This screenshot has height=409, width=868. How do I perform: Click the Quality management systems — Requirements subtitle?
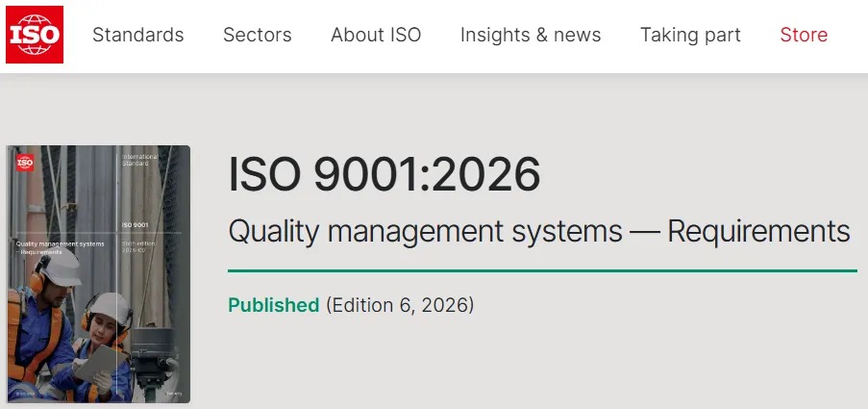tap(539, 231)
